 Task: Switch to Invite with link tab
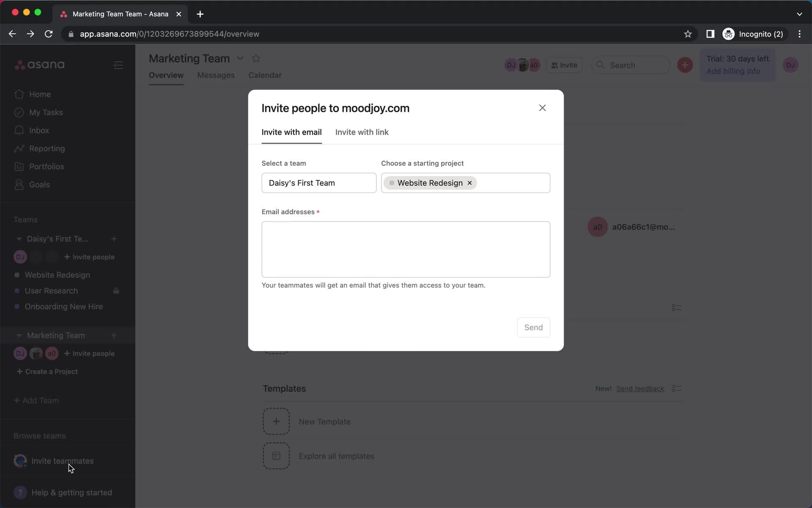click(x=362, y=132)
